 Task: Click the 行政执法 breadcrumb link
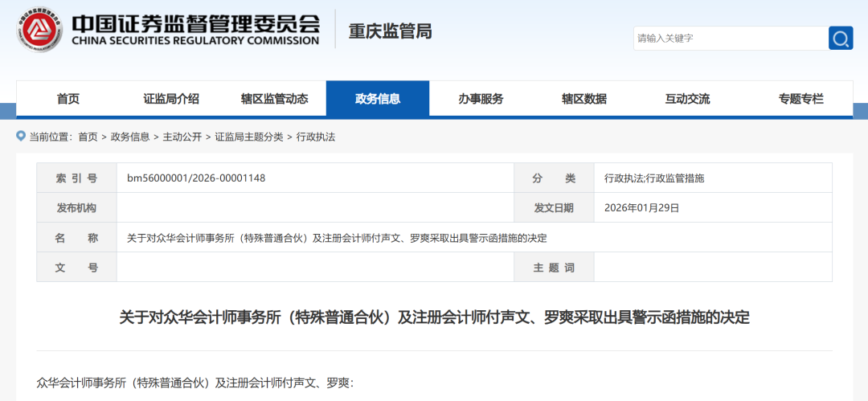tap(316, 137)
